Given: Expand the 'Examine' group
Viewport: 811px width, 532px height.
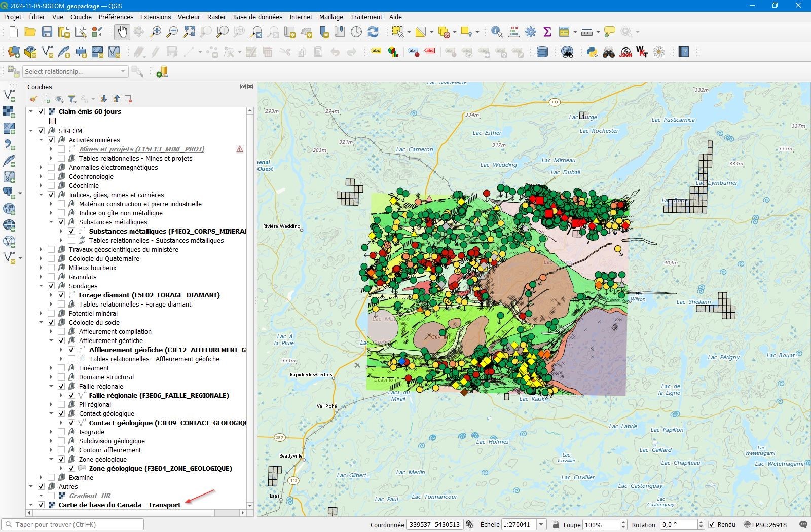Looking at the screenshot, I should 41,477.
